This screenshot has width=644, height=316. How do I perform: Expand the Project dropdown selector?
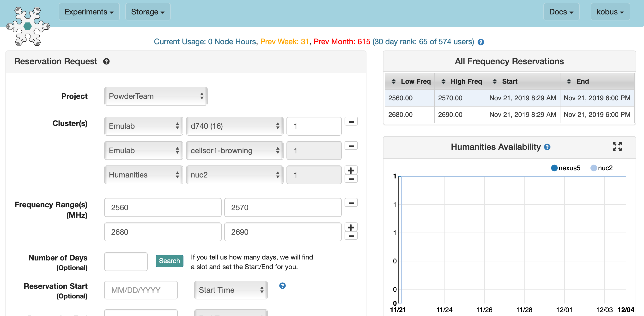pyautogui.click(x=155, y=96)
